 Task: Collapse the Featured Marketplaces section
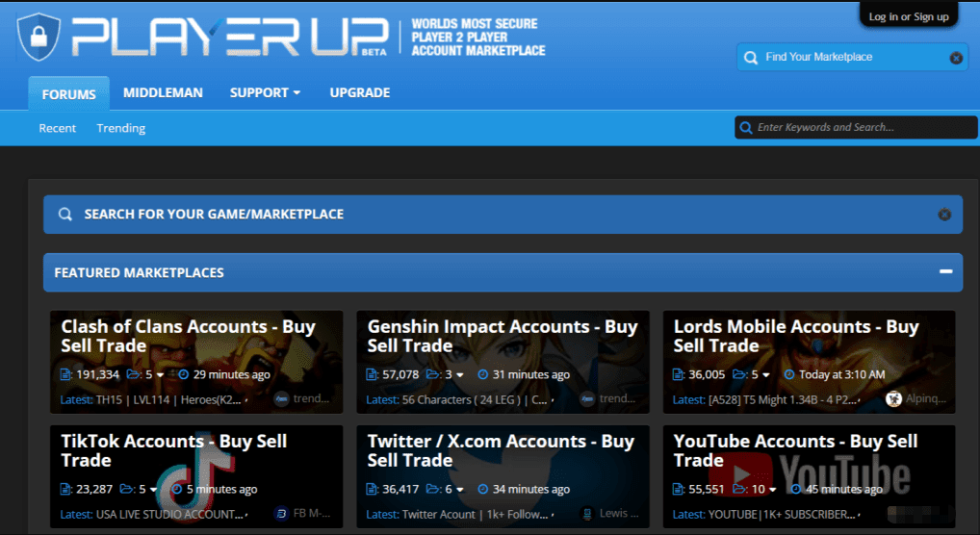(x=945, y=272)
